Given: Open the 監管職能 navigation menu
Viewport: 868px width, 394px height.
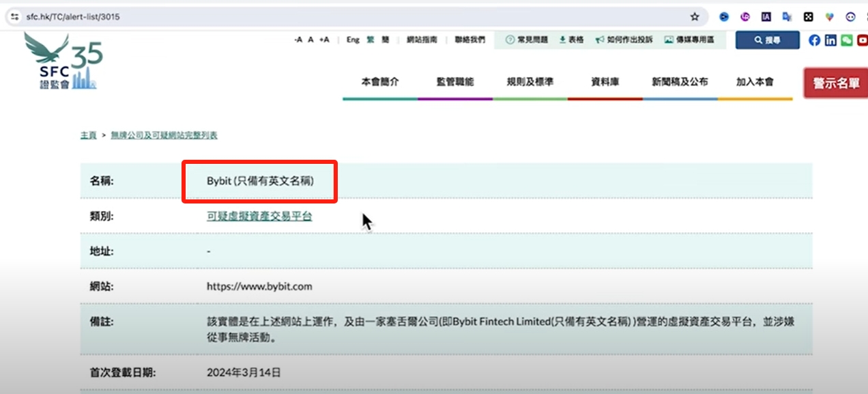Looking at the screenshot, I should [455, 82].
